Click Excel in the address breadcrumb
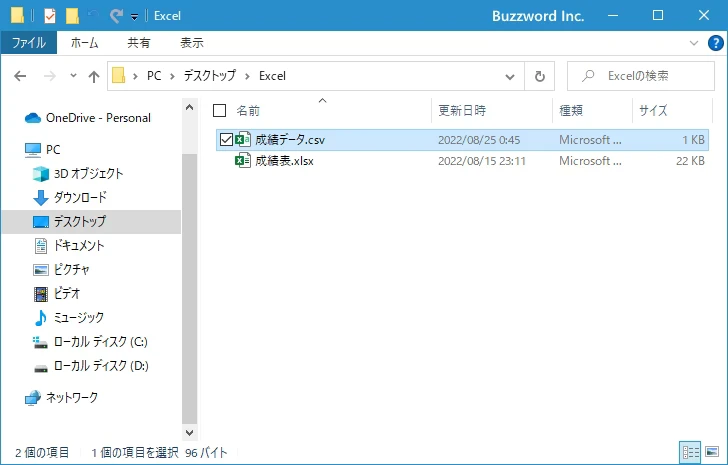728x465 pixels. 272,76
